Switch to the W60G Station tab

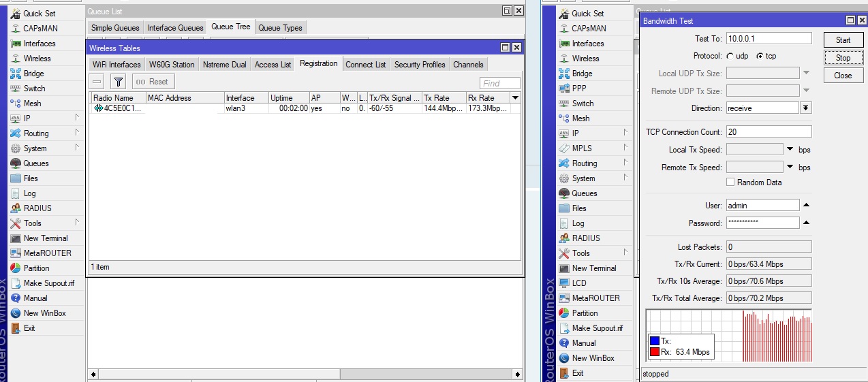click(x=172, y=65)
